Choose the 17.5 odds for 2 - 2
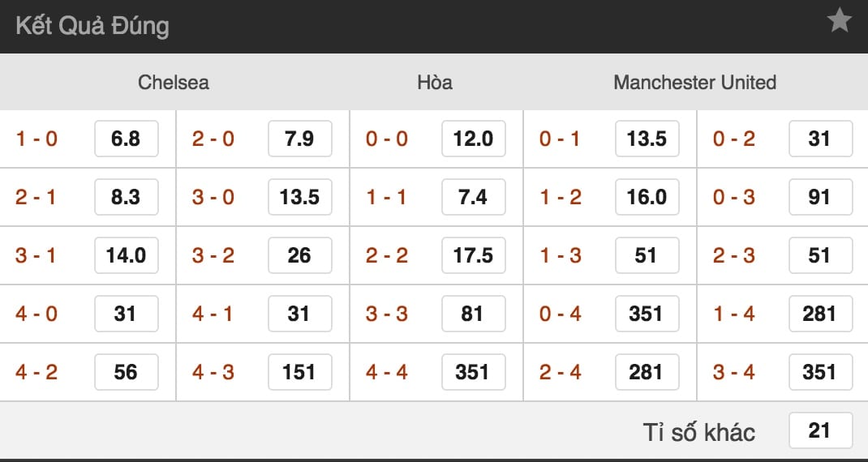 (473, 255)
